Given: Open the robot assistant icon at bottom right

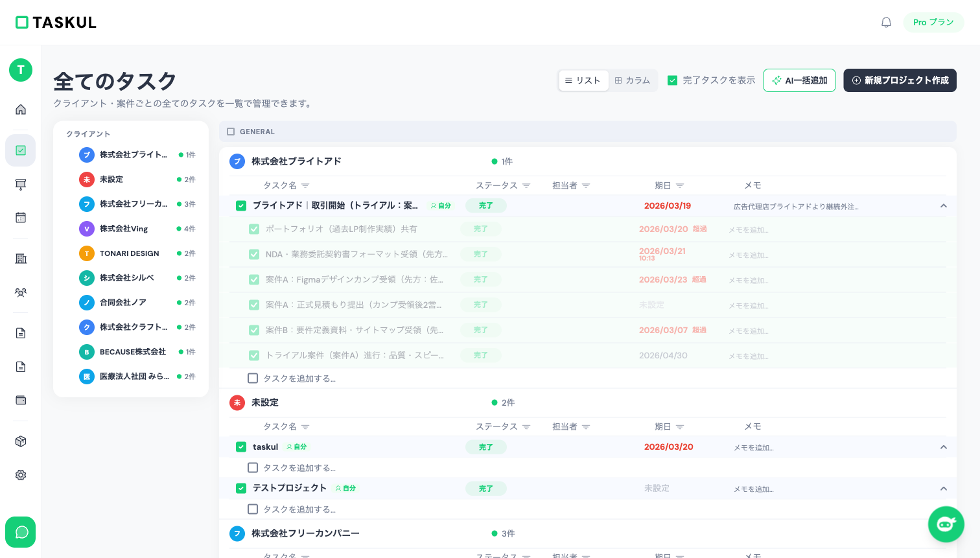Looking at the screenshot, I should pyautogui.click(x=946, y=524).
